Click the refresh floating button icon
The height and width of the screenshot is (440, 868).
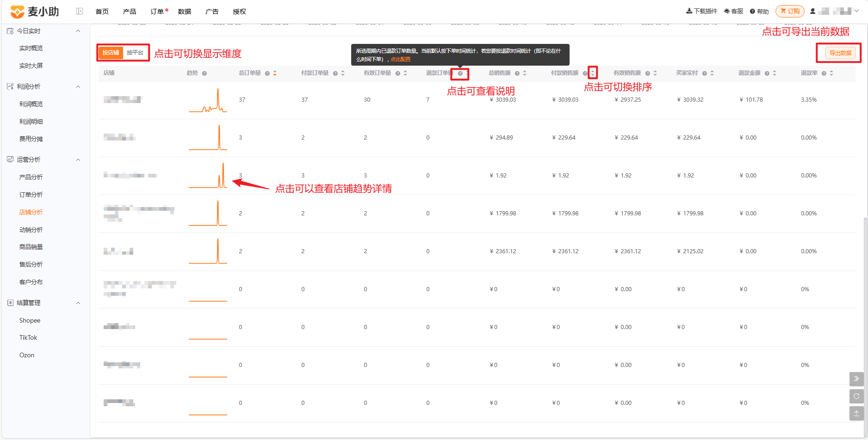click(x=856, y=396)
